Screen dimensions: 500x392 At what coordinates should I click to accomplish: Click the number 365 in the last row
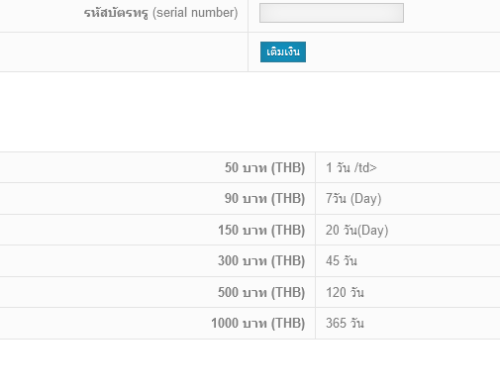pyautogui.click(x=336, y=323)
